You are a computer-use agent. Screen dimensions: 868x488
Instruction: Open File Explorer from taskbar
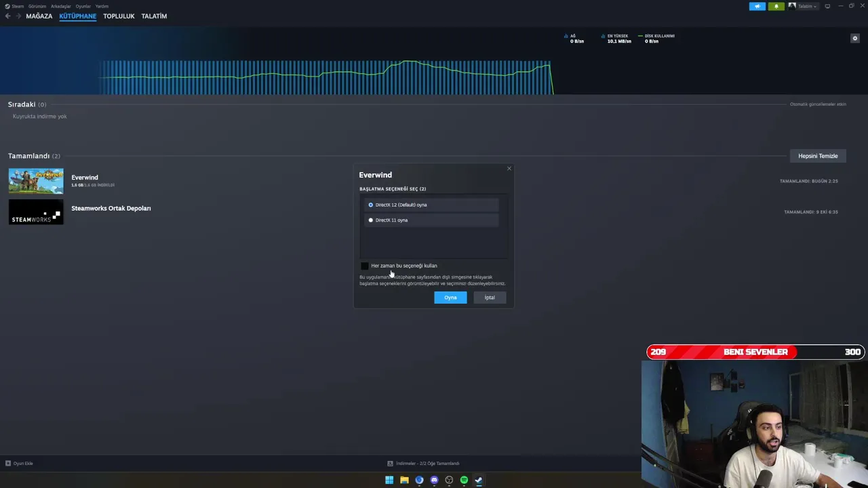(404, 480)
